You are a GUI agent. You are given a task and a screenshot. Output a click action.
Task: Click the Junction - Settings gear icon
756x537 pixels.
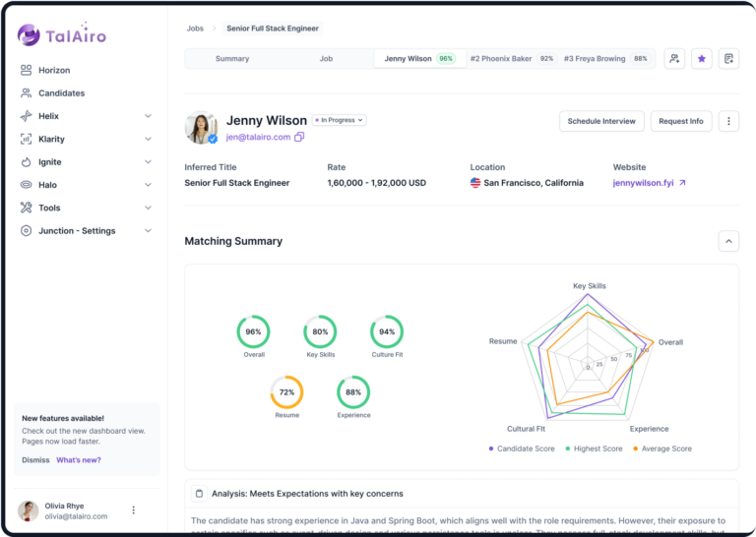coord(26,231)
